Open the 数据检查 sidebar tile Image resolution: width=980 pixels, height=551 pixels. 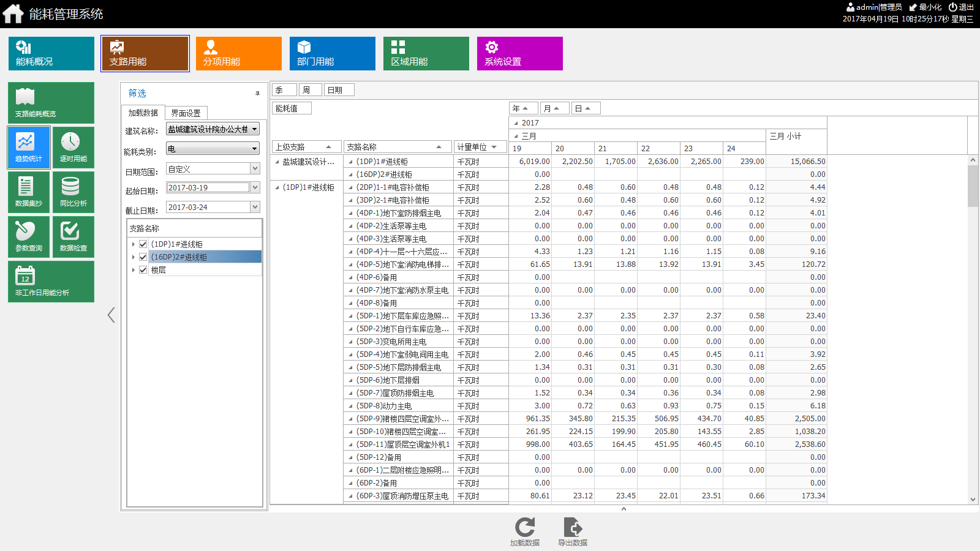pyautogui.click(x=73, y=237)
